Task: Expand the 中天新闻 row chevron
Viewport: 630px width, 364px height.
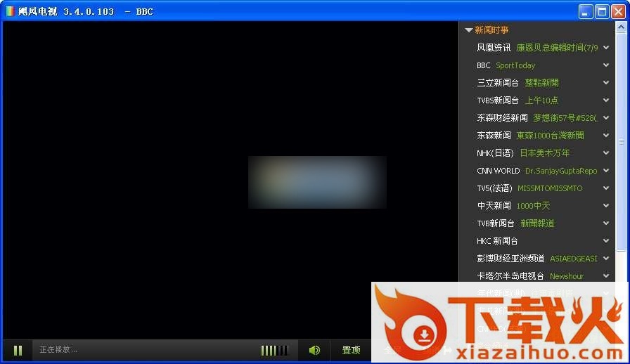Action: [x=606, y=205]
